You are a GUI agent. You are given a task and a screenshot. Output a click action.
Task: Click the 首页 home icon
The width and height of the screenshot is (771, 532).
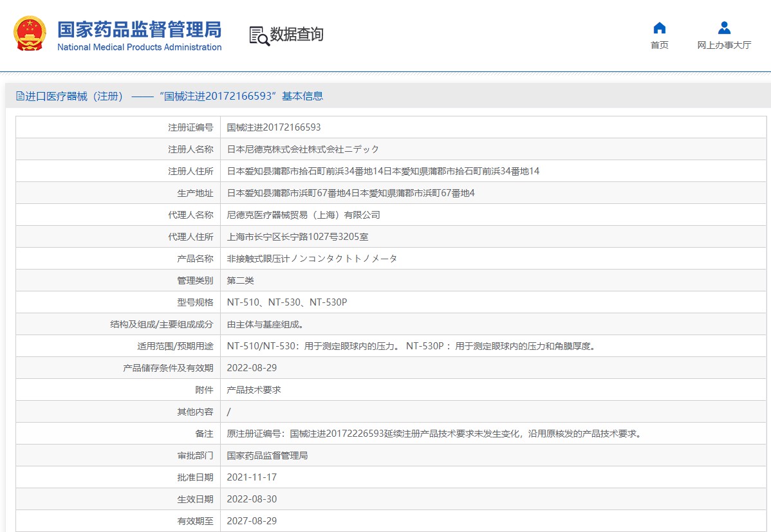pyautogui.click(x=660, y=28)
